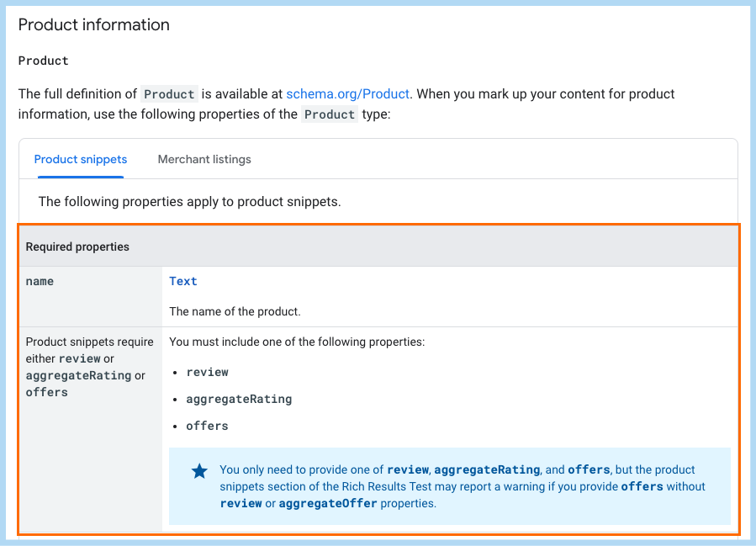
Task: Click the review bullet list item
Action: coord(207,372)
